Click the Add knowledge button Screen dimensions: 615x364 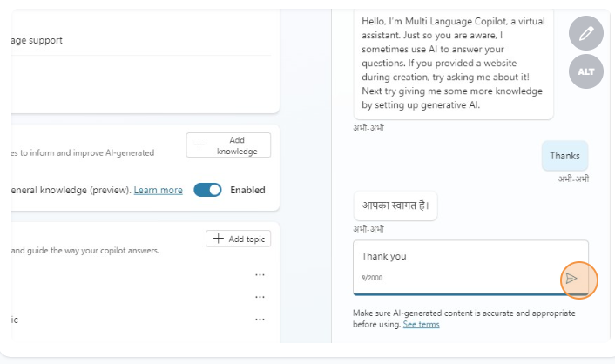pos(228,145)
